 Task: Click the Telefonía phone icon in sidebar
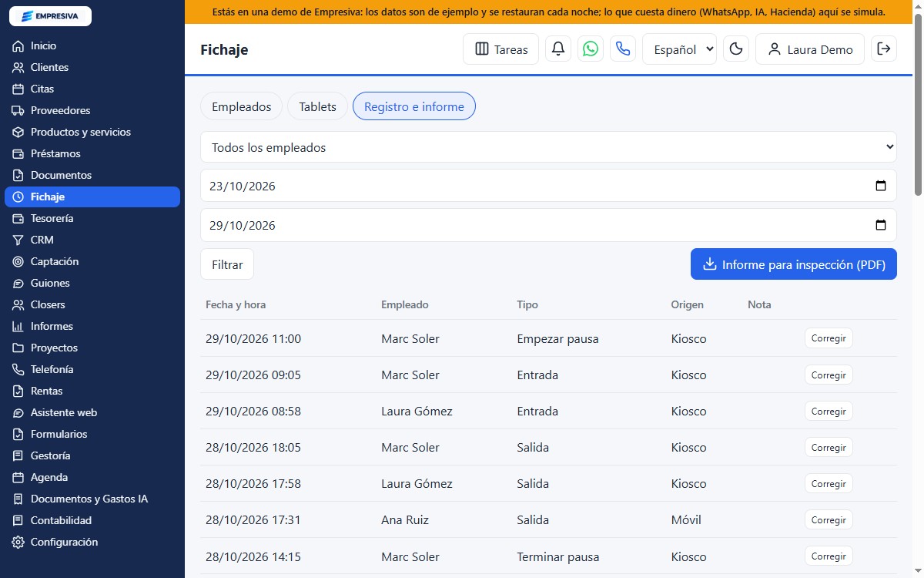point(18,370)
